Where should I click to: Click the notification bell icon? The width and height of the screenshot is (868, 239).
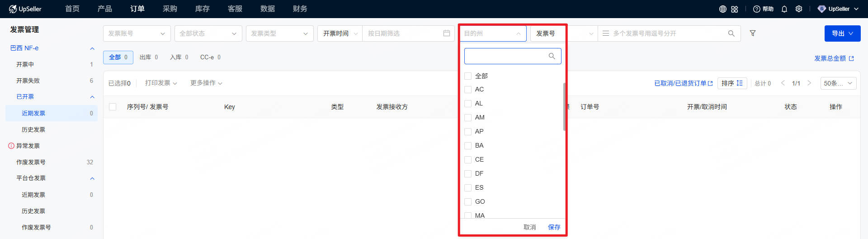(784, 9)
